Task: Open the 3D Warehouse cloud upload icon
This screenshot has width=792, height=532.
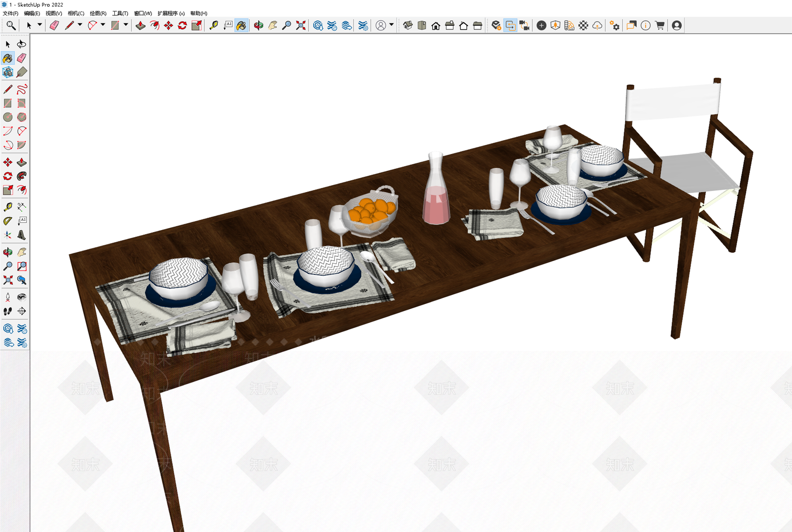Action: point(597,25)
